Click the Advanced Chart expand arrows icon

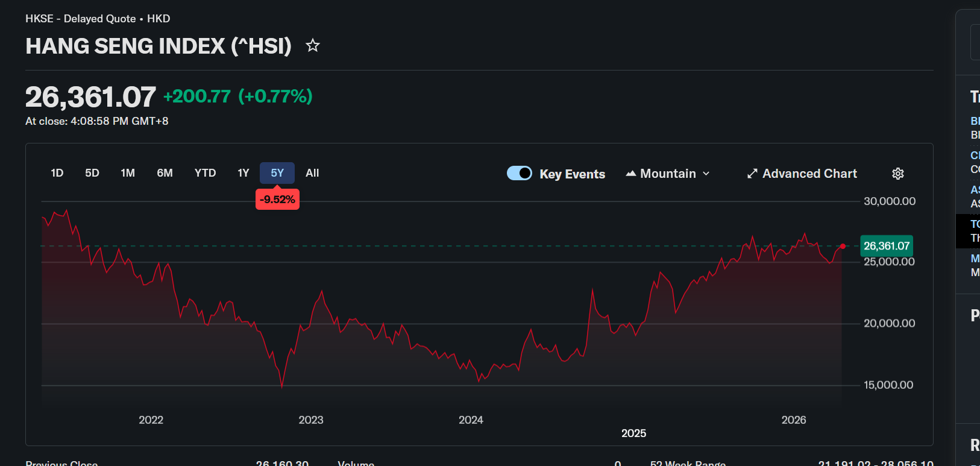point(752,174)
